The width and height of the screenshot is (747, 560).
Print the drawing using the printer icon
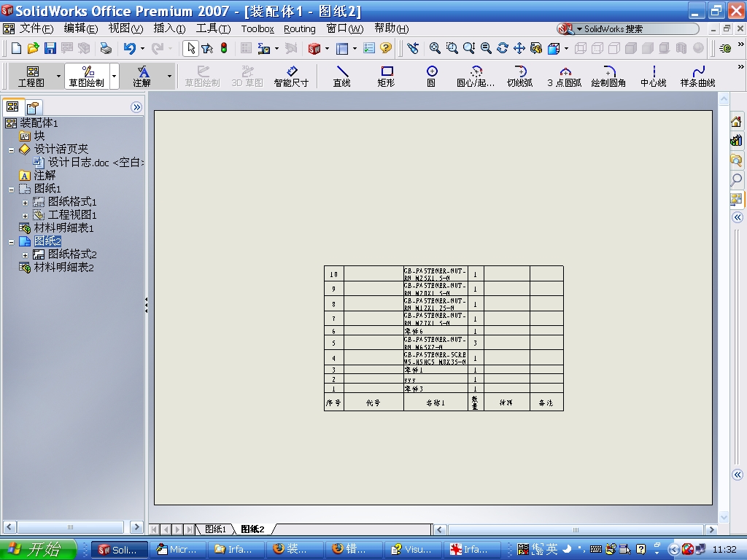click(x=105, y=48)
